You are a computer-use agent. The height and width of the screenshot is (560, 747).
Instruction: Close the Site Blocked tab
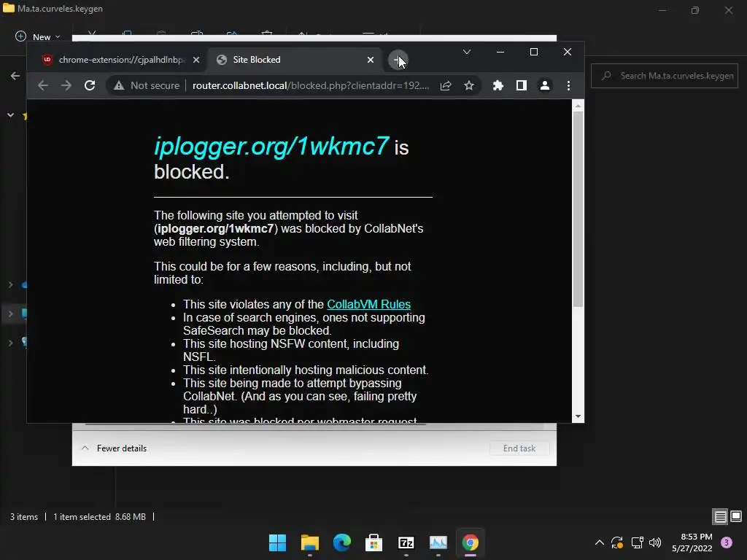pyautogui.click(x=371, y=60)
